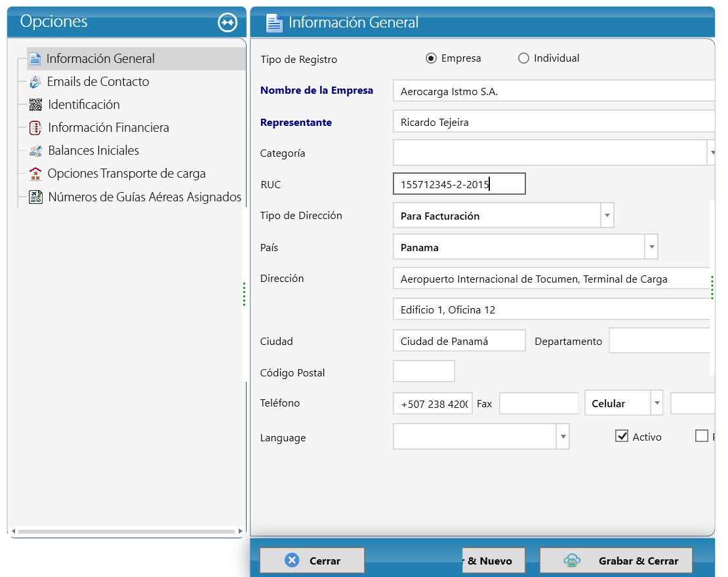The height and width of the screenshot is (577, 728).
Task: Select the Individual radio button
Action: click(524, 58)
